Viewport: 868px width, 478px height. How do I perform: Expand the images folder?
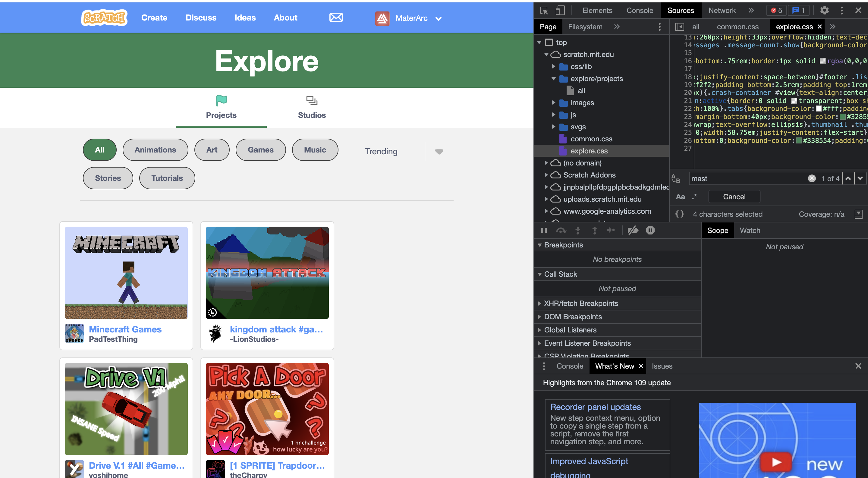(554, 103)
